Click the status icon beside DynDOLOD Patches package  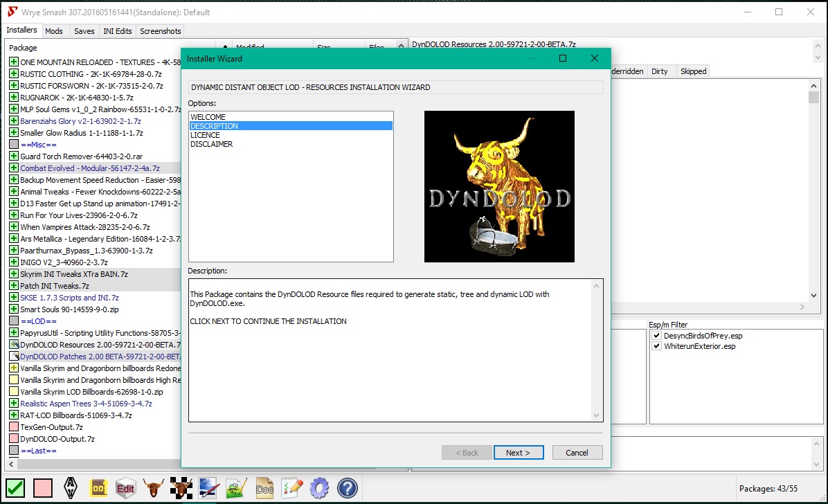[14, 356]
